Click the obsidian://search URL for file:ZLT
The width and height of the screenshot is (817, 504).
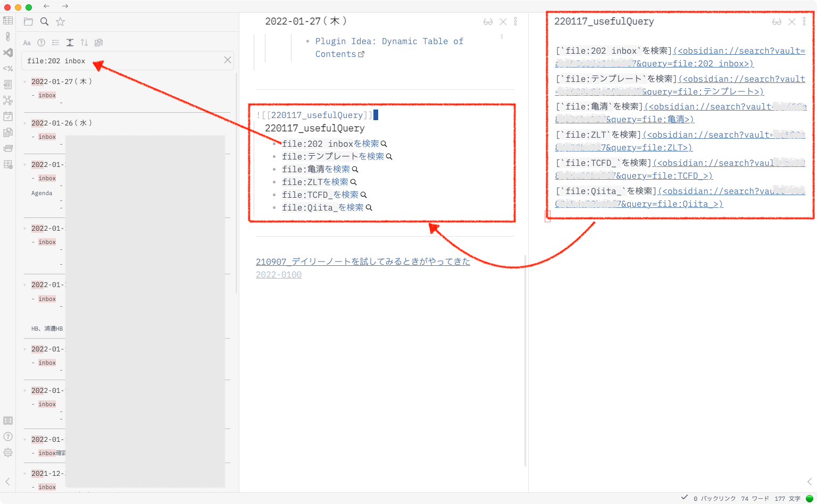point(680,141)
